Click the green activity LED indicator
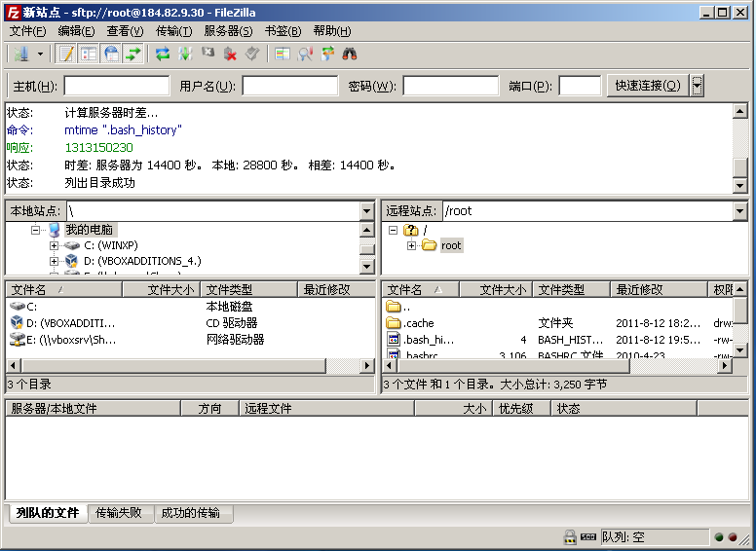This screenshot has width=756, height=551. [x=719, y=537]
